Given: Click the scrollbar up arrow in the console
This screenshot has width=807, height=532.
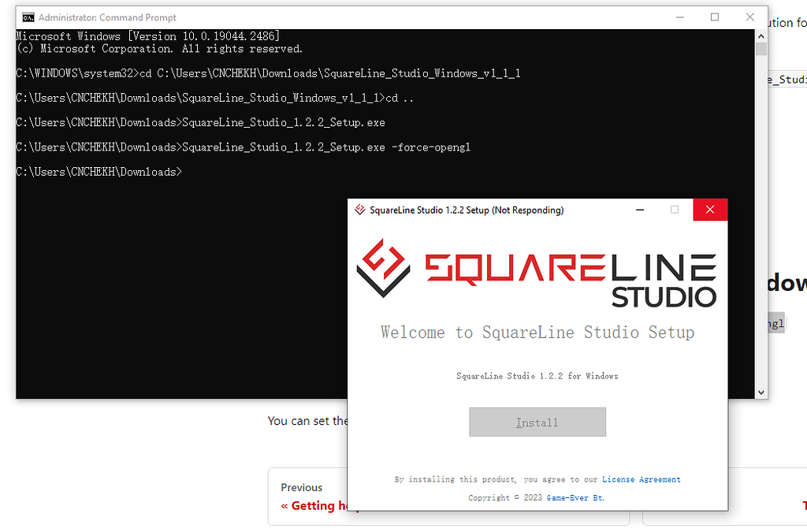Looking at the screenshot, I should 761,35.
